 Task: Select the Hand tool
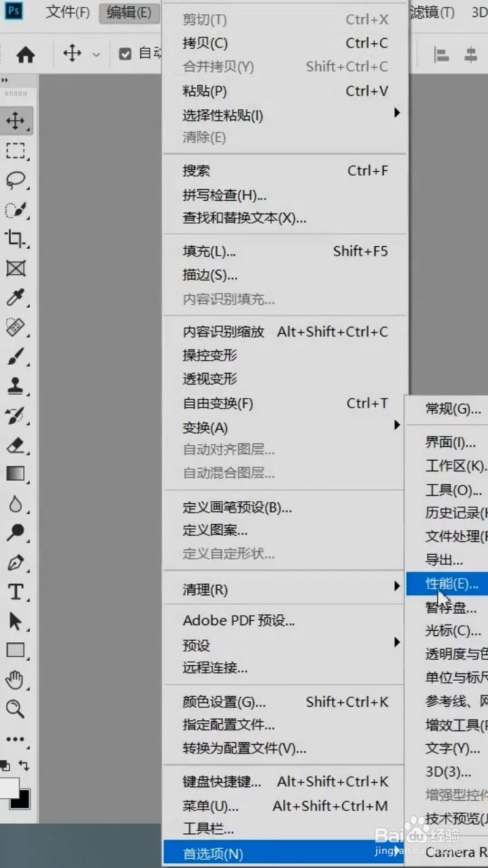[x=16, y=679]
